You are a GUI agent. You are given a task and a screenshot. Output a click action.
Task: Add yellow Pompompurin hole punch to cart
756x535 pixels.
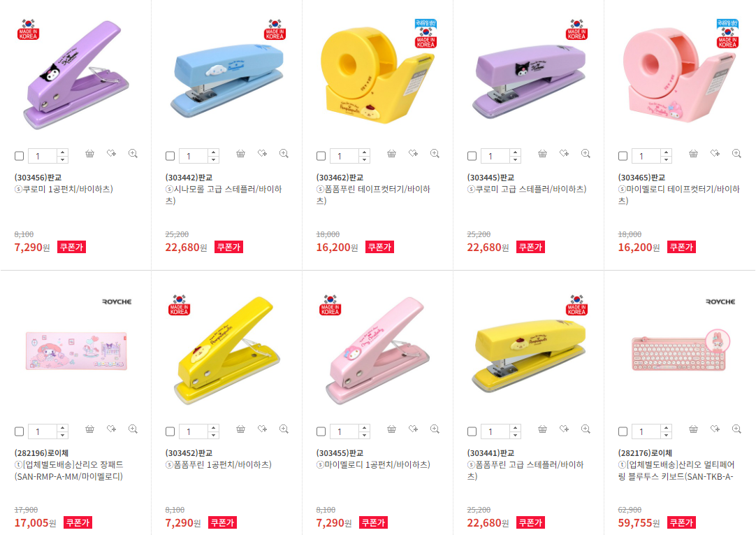pos(240,429)
